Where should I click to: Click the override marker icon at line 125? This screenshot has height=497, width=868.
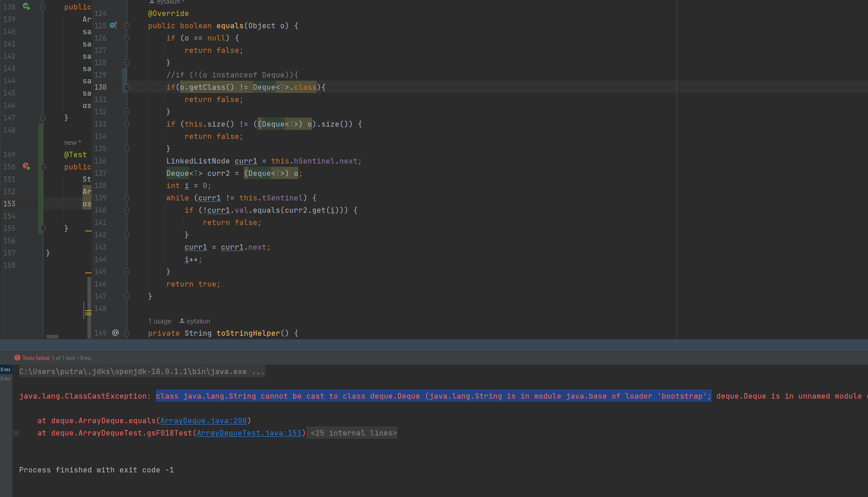(x=113, y=26)
